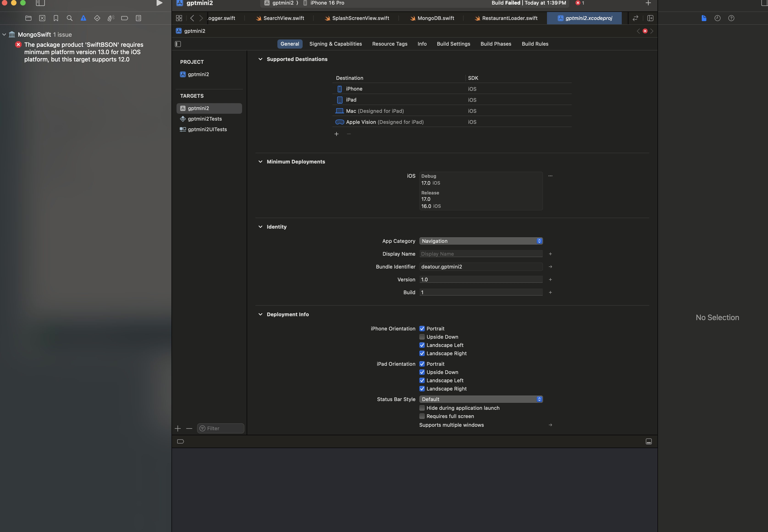Switch to SearchView.swift editor tab
The width and height of the screenshot is (768, 532).
coord(280,18)
